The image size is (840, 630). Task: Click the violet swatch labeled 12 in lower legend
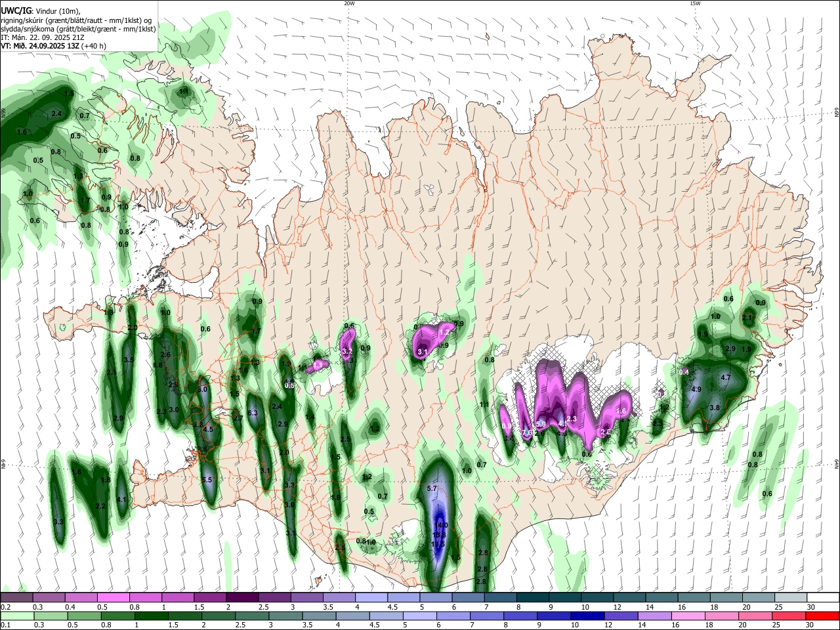(x=621, y=616)
